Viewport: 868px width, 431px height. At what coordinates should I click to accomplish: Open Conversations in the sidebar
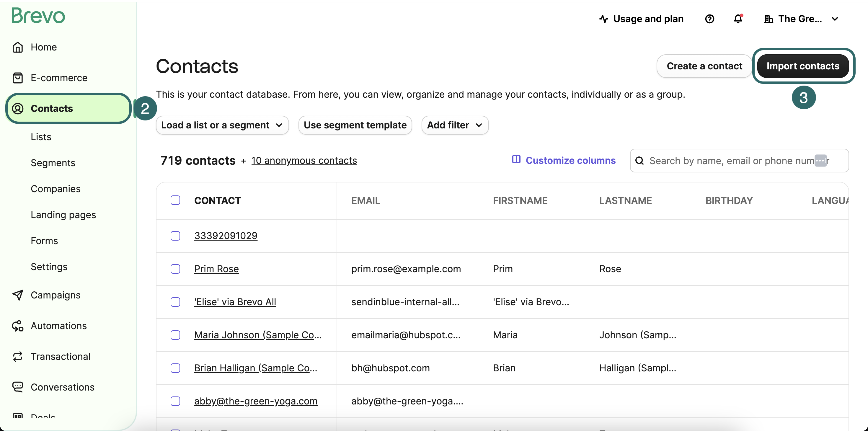[x=63, y=387]
